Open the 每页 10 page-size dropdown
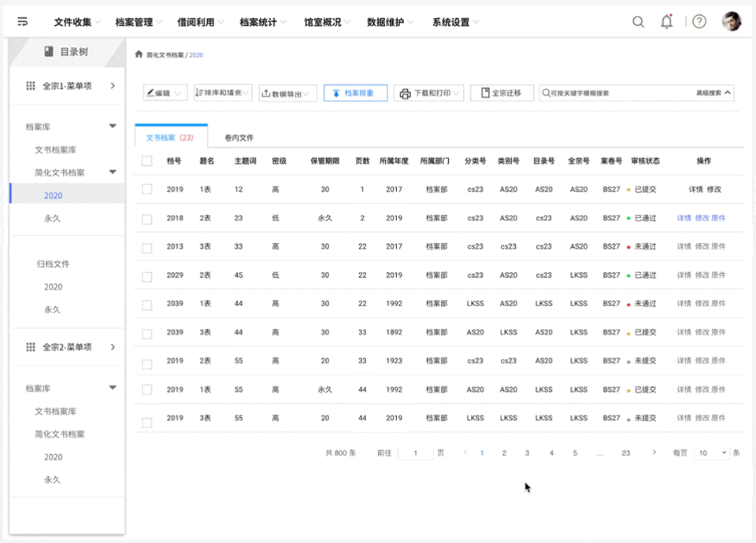 tap(713, 452)
